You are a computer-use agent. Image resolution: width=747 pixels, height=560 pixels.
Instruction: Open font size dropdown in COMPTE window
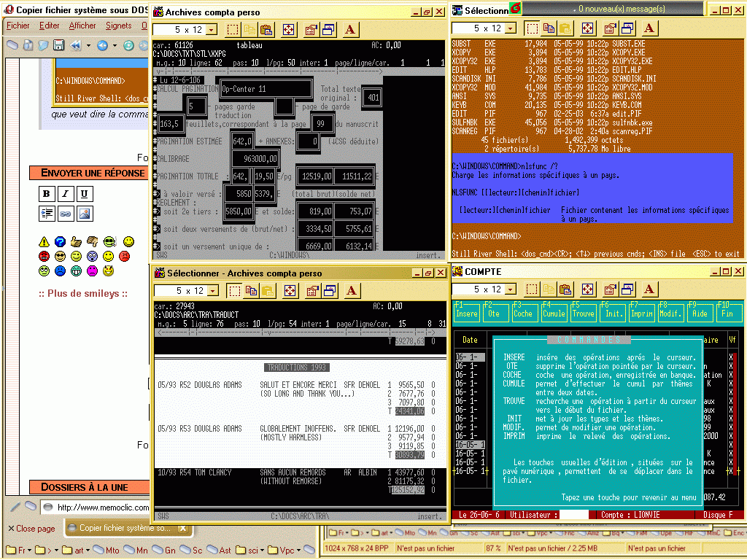click(511, 289)
